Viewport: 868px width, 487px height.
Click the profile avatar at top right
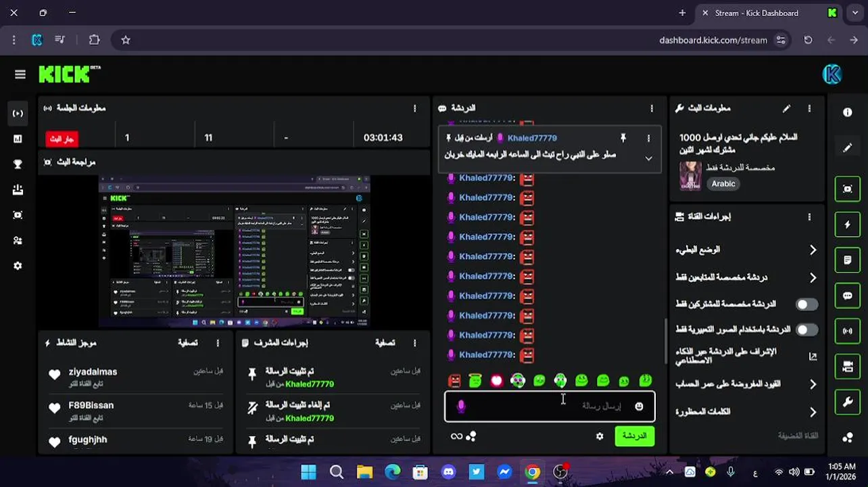tap(832, 74)
